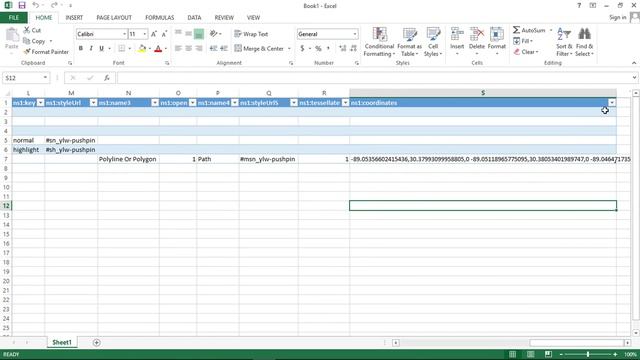This screenshot has height=360, width=640.
Task: Toggle Italic formatting
Action: coord(91,49)
